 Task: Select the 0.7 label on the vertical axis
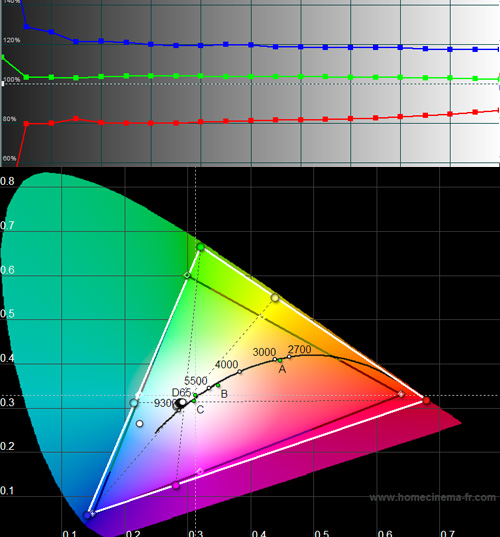point(7,225)
